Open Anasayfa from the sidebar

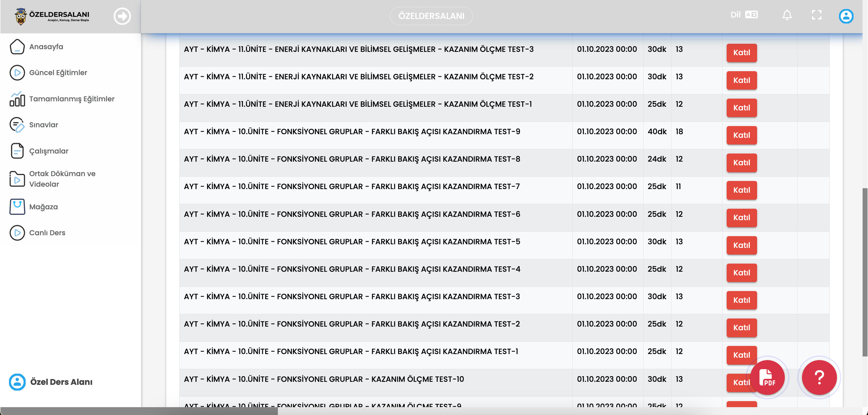point(46,47)
